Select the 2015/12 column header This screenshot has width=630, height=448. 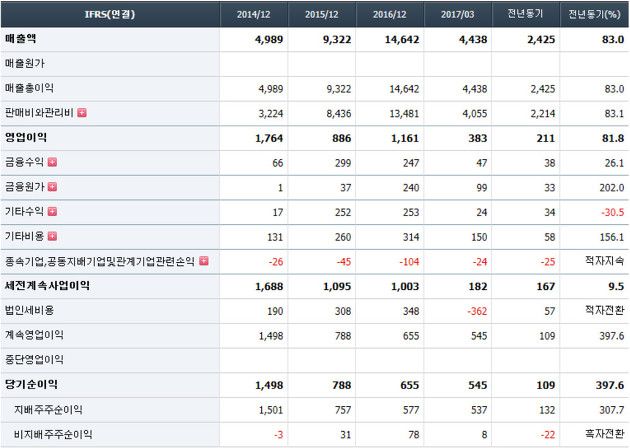coord(321,14)
